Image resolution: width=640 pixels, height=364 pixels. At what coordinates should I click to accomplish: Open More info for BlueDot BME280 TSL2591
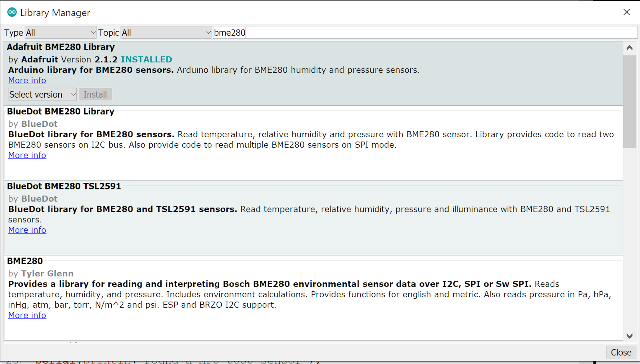point(27,230)
